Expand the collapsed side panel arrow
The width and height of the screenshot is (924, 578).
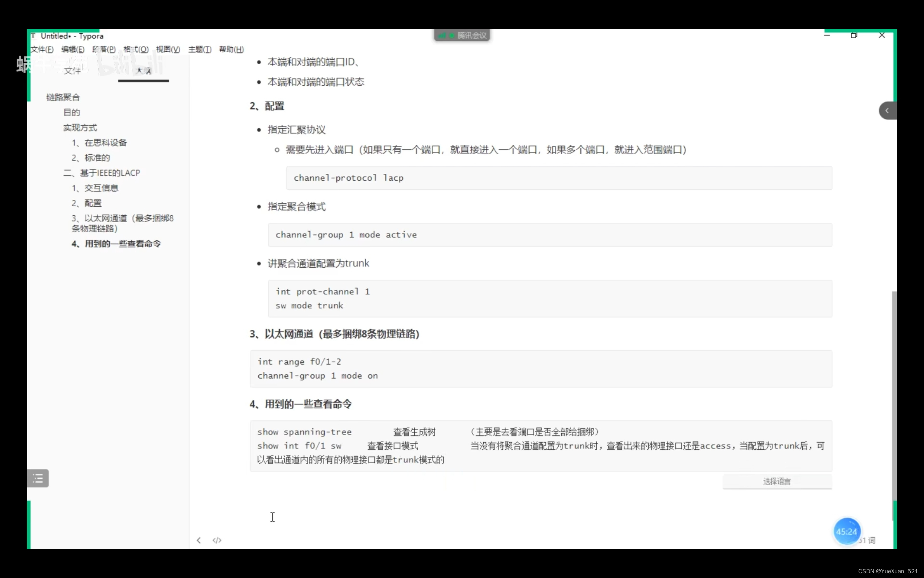tap(888, 111)
